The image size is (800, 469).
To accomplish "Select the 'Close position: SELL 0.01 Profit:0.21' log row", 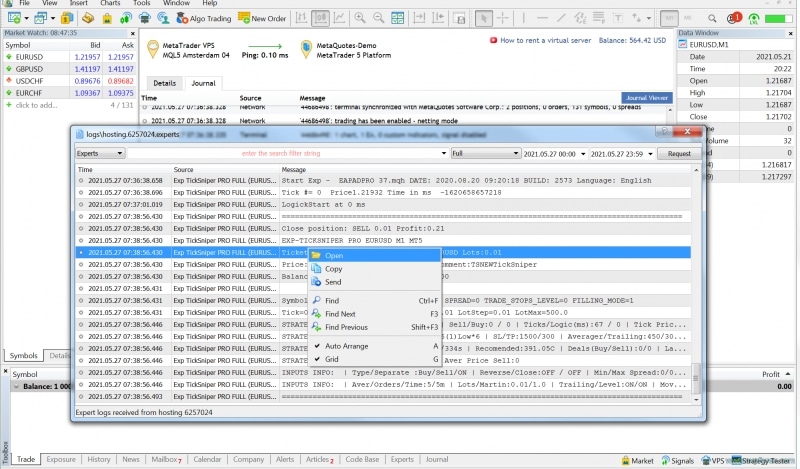I will 383,228.
